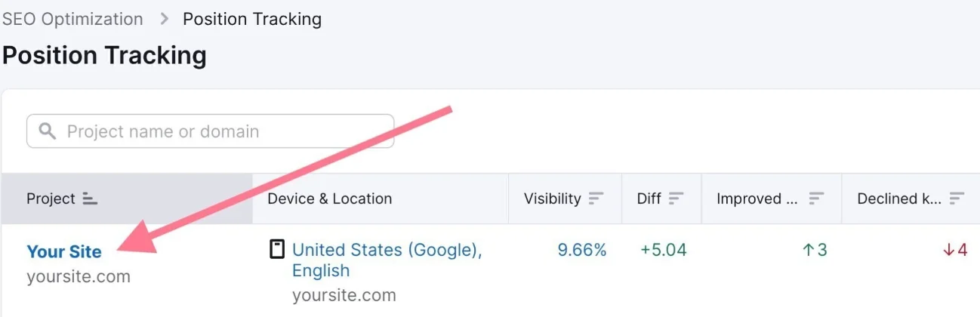Viewport: 980px width, 317px height.
Task: Click the 9.66% visibility value
Action: (582, 250)
